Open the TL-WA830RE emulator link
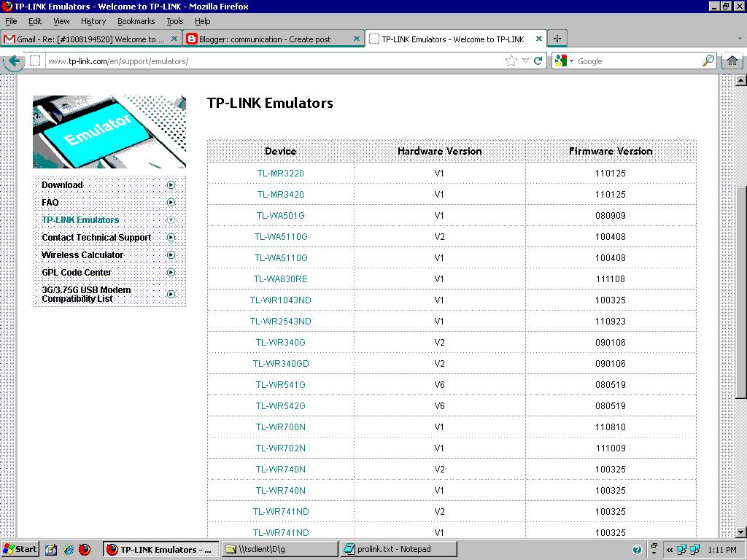This screenshot has width=747, height=560. coord(281,279)
